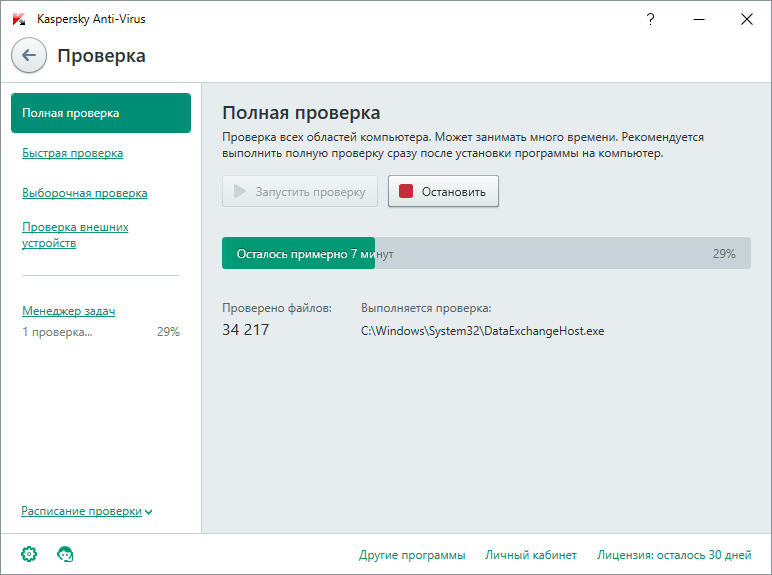This screenshot has width=772, height=575.
Task: Open Быстрая проверка section
Action: (x=72, y=153)
